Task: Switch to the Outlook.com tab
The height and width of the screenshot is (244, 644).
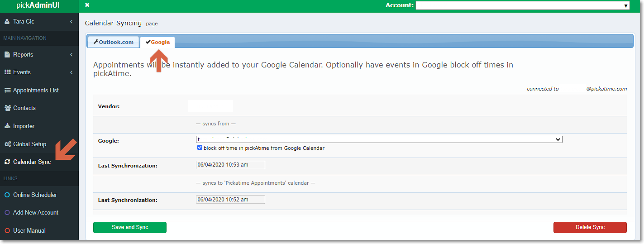Action: tap(113, 42)
